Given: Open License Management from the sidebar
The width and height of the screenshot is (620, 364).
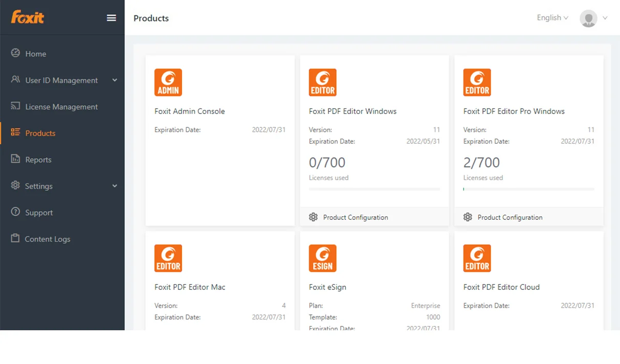Looking at the screenshot, I should [61, 107].
